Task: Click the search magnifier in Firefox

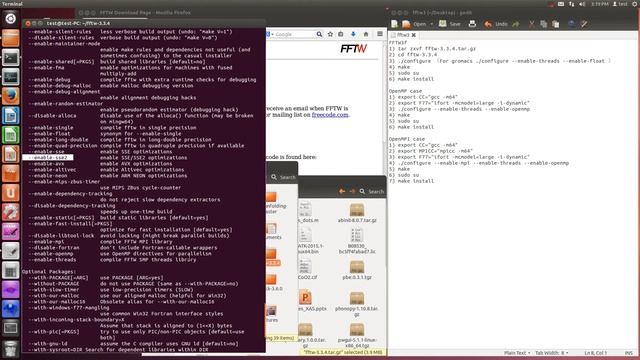Action: (x=319, y=34)
